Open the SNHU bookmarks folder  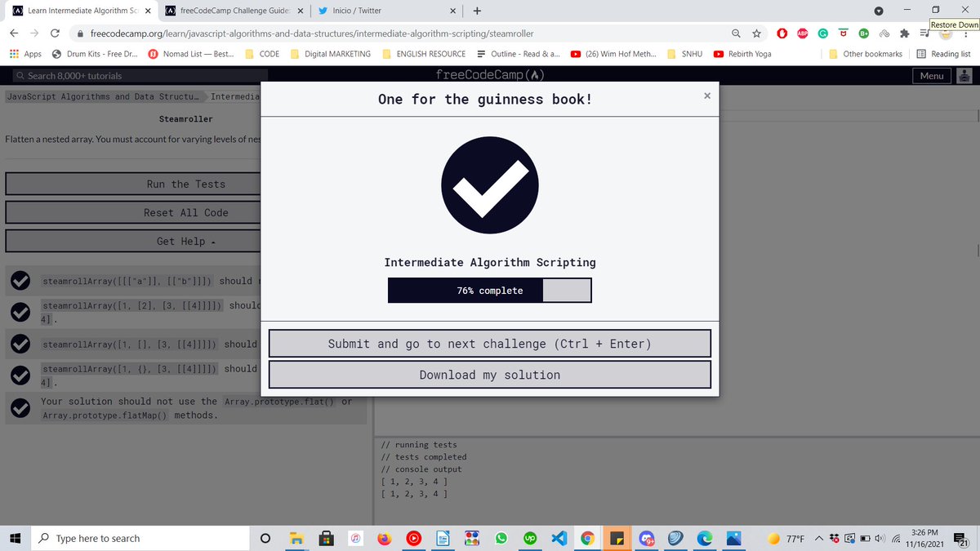click(x=684, y=54)
